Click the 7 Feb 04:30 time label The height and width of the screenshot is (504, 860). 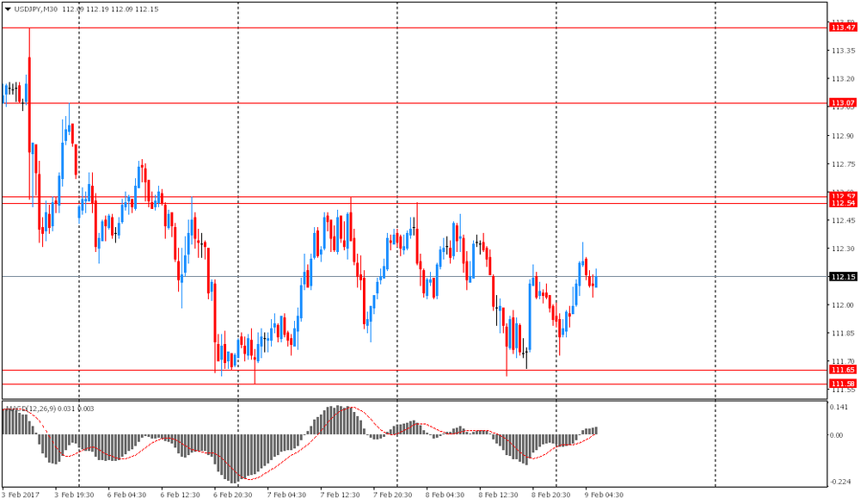click(x=286, y=495)
